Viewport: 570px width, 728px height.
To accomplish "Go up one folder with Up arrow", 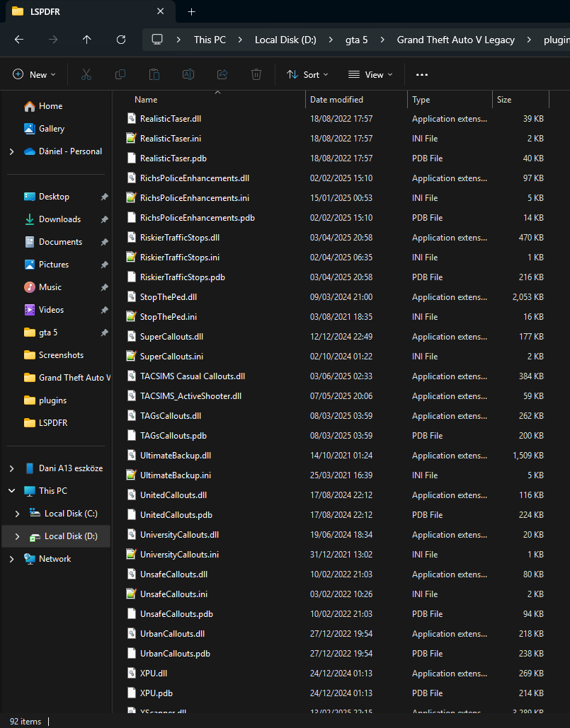I will point(87,40).
